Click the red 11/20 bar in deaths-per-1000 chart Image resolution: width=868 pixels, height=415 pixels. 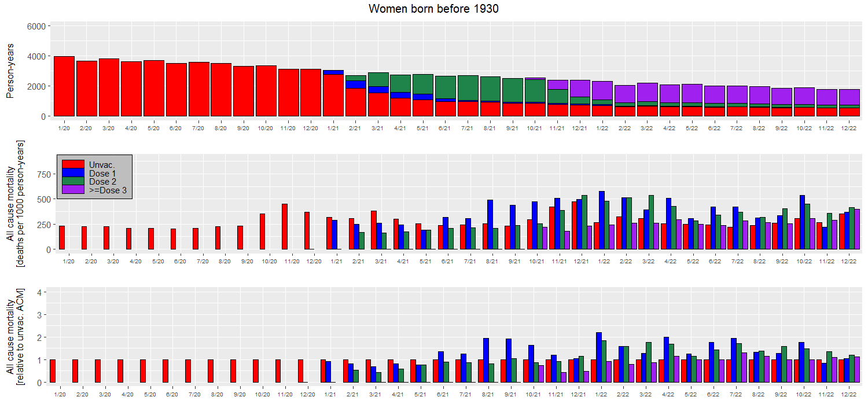[x=285, y=226]
